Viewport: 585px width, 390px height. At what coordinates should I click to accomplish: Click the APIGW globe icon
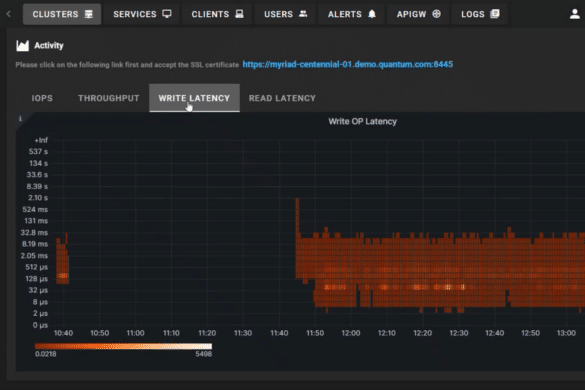[436, 14]
